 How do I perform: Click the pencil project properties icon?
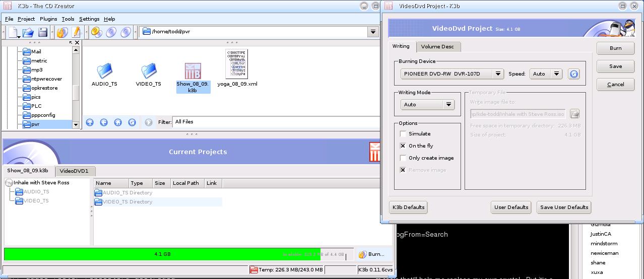76,32
